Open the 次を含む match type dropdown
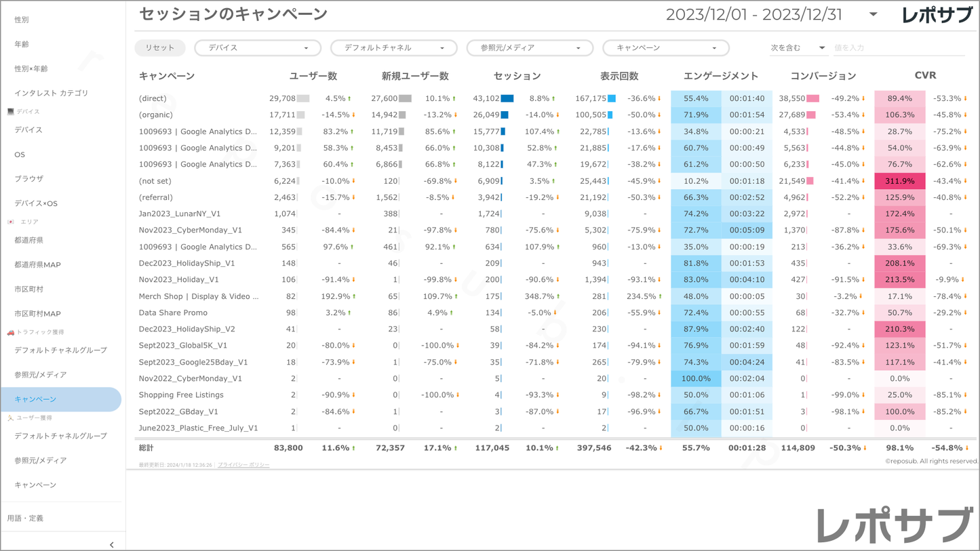 pyautogui.click(x=797, y=48)
